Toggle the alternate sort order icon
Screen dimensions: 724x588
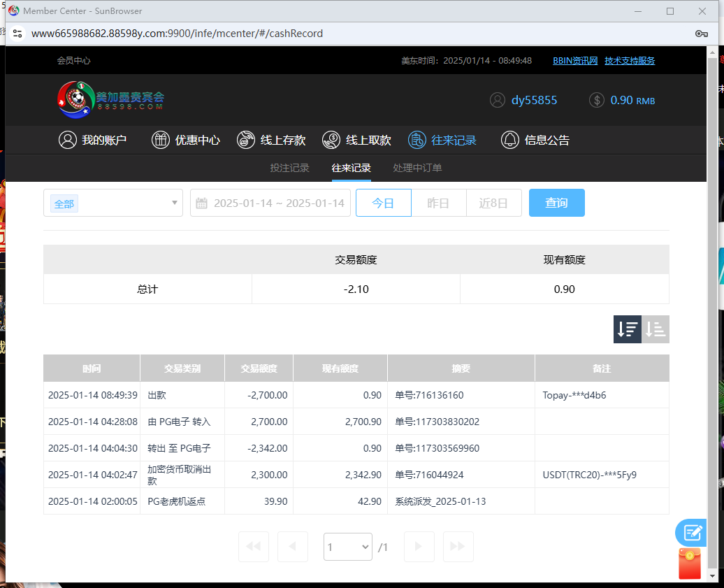click(655, 329)
